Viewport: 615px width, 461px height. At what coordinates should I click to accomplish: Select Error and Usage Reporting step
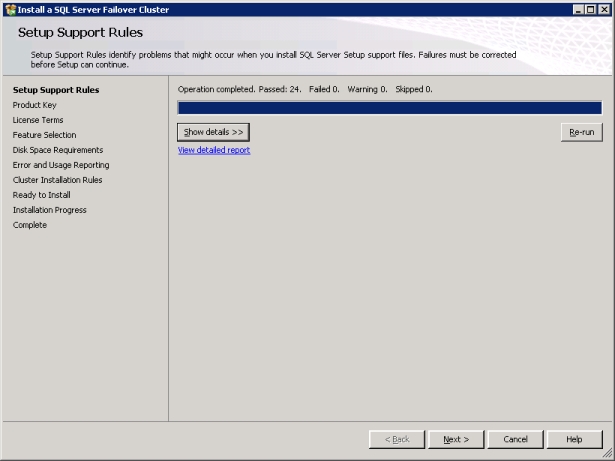[x=61, y=165]
